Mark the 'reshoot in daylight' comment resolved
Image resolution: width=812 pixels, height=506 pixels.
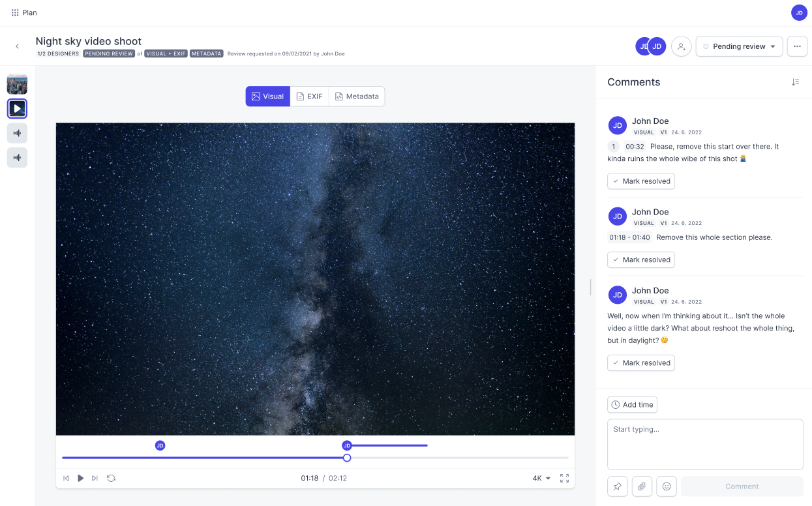[640, 363]
